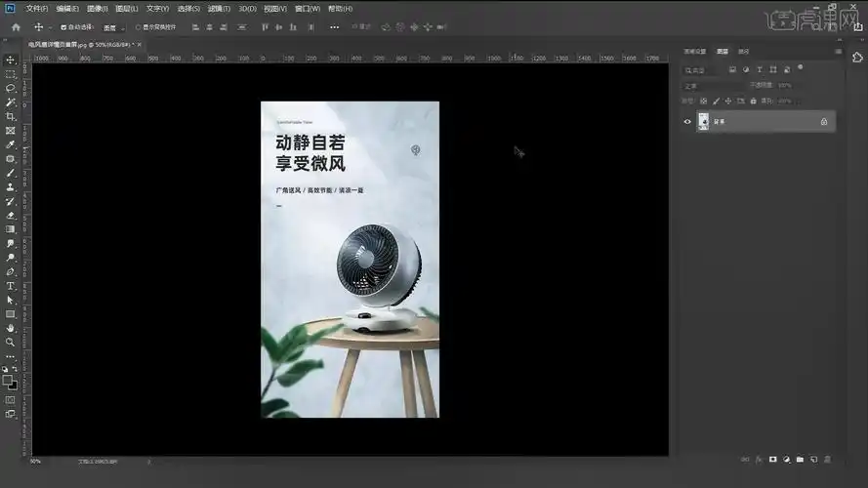Screen dimensions: 868x488
Task: Select the Hand tool
Action: (11, 328)
